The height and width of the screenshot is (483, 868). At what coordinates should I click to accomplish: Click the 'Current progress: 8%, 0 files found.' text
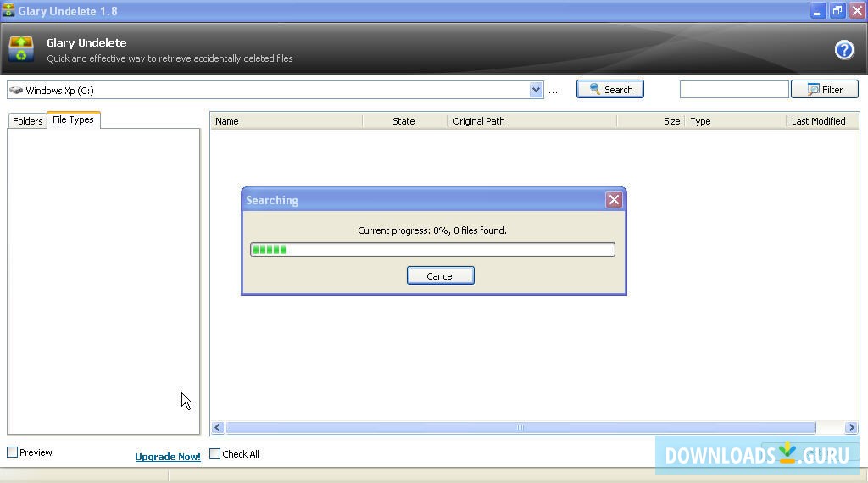point(432,230)
